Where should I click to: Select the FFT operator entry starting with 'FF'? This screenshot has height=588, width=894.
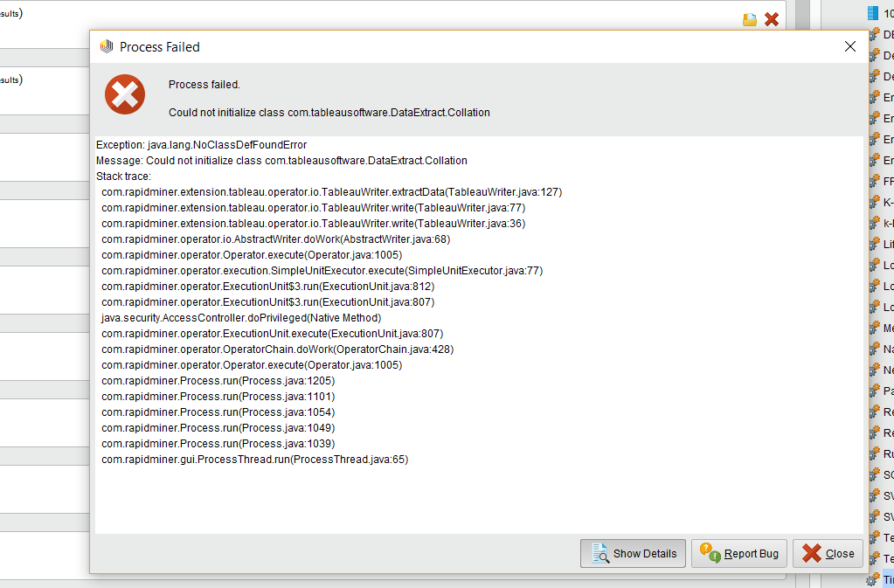[x=885, y=181]
